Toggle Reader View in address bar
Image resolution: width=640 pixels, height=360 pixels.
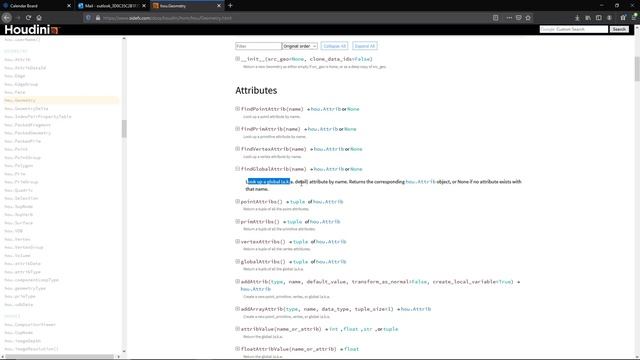pos(496,18)
